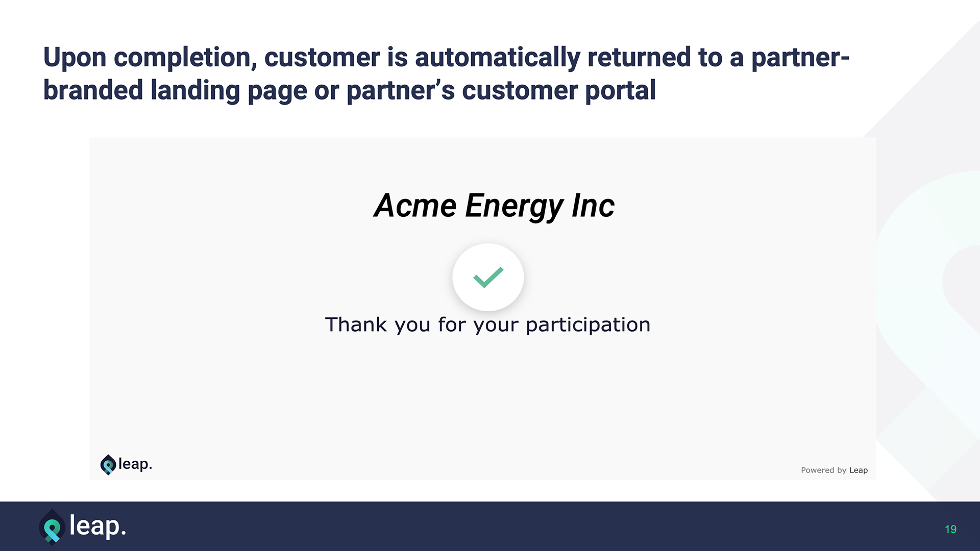Screen dimensions: 980x551
Task: Click 'Thank you for your participation' text
Action: (487, 324)
